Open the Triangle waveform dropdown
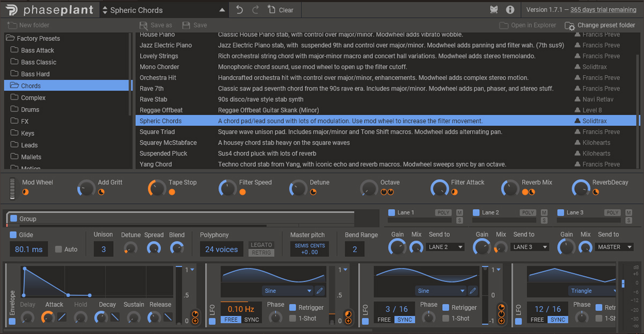Image resolution: width=644 pixels, height=334 pixels. [592, 291]
